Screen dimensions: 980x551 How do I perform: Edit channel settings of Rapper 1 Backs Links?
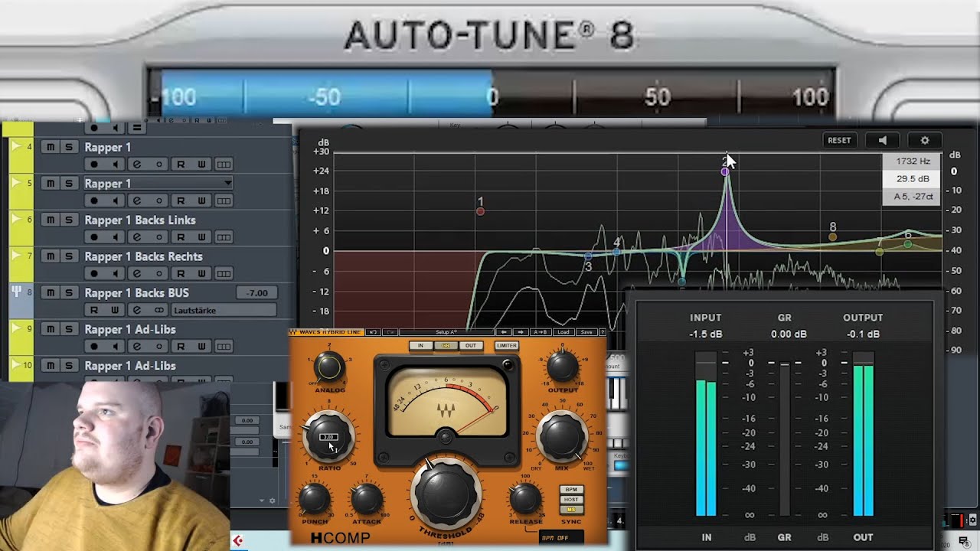click(138, 238)
